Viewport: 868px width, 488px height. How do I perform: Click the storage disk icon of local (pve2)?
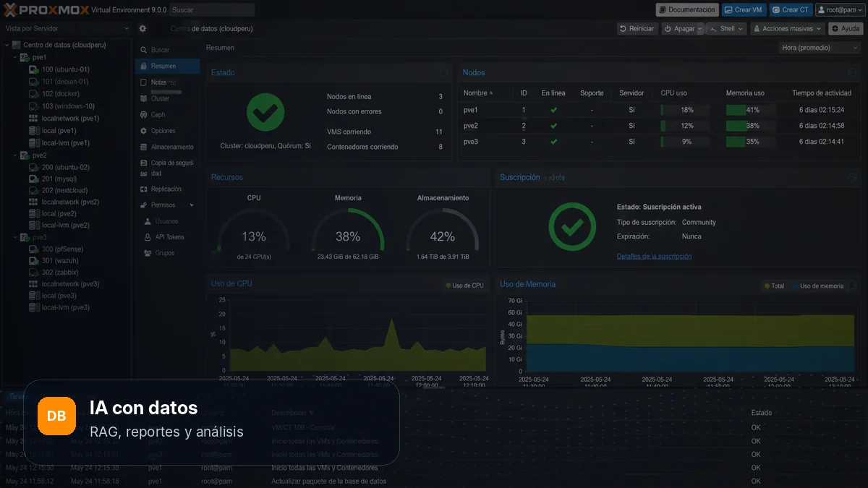coord(34,213)
